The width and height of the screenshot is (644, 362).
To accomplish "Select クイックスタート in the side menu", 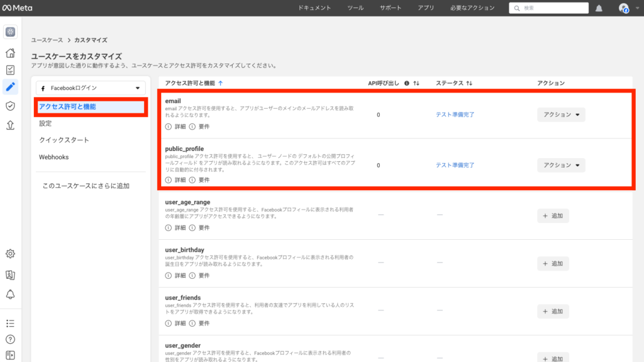I will pyautogui.click(x=64, y=140).
